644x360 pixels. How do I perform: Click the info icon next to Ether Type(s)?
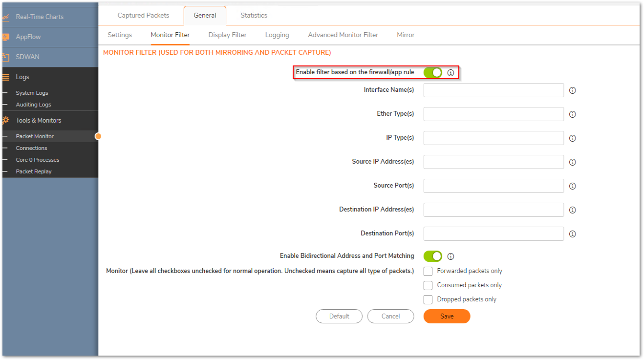pos(572,114)
